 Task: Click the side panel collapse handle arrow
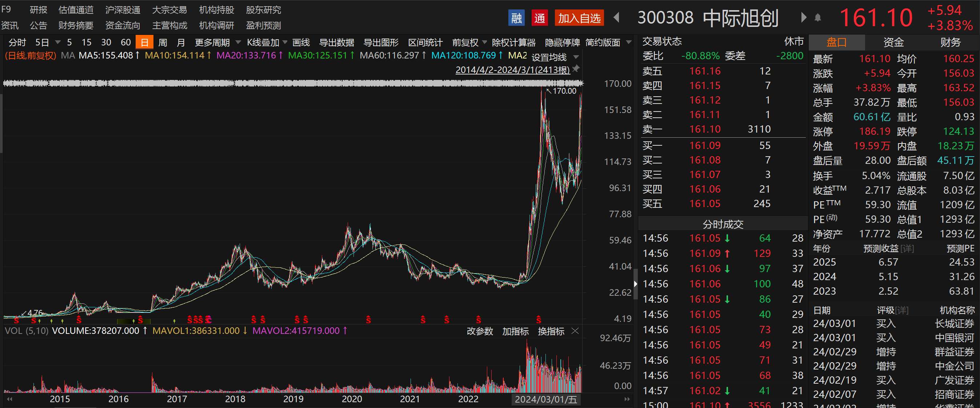click(635, 284)
